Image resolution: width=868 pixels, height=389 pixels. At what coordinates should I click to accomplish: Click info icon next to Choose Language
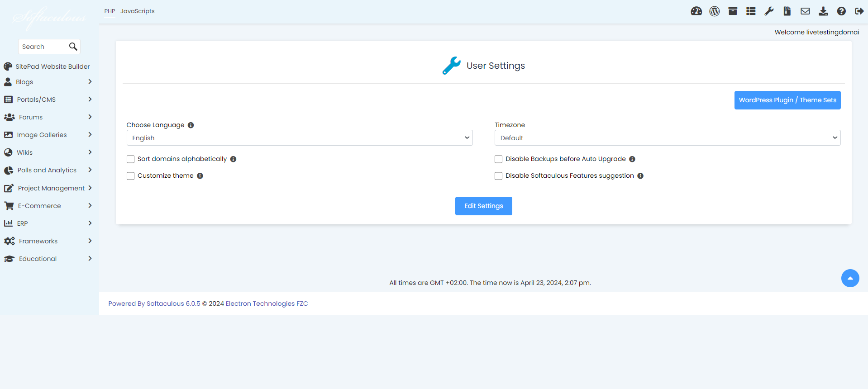(191, 125)
